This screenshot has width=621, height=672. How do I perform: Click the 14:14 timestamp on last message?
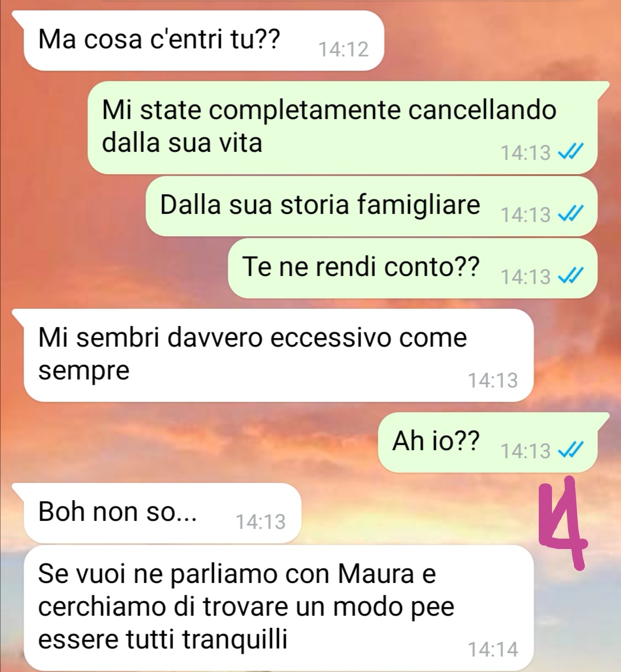tap(493, 649)
